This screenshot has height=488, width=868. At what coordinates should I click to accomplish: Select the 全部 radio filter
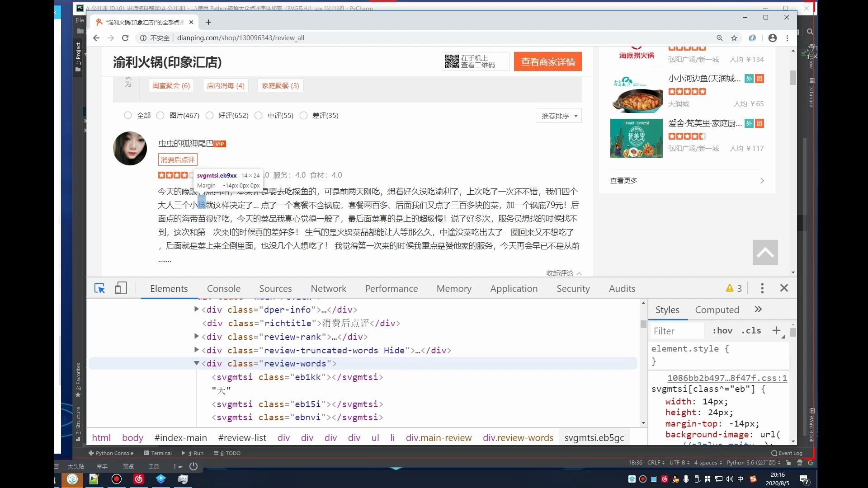[x=127, y=116]
